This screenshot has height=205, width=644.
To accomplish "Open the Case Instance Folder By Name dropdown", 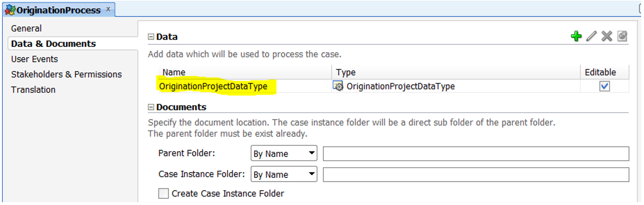I will pyautogui.click(x=284, y=174).
